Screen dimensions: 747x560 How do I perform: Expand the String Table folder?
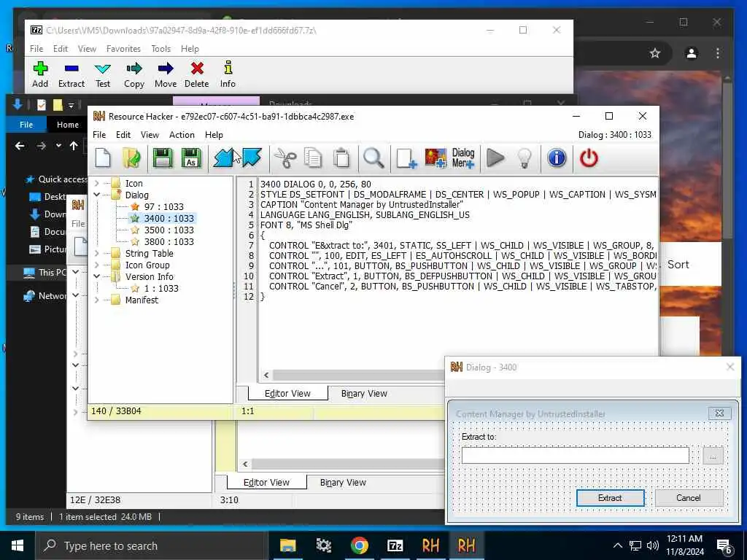(x=97, y=253)
